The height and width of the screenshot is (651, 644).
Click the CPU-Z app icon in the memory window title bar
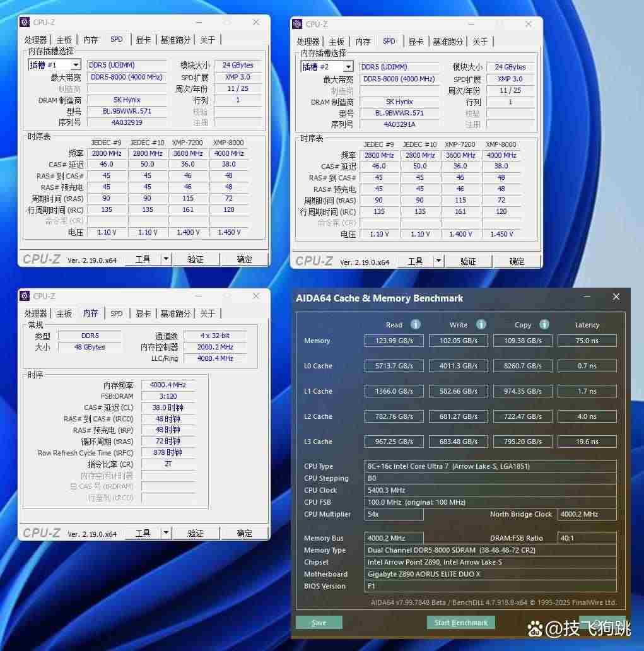[25, 296]
